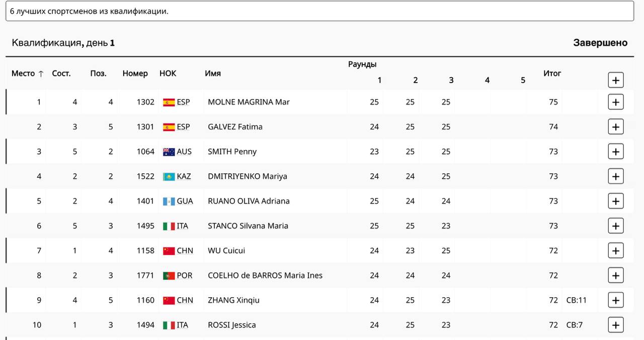Show details for STANCO Silvana Maria
The height and width of the screenshot is (340, 644).
616,226
